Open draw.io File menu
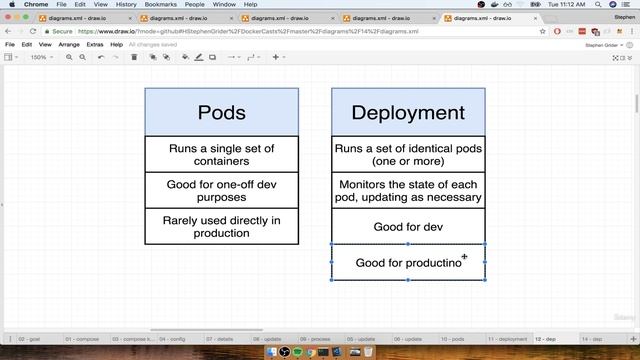This screenshot has width=640, height=360. (10, 44)
